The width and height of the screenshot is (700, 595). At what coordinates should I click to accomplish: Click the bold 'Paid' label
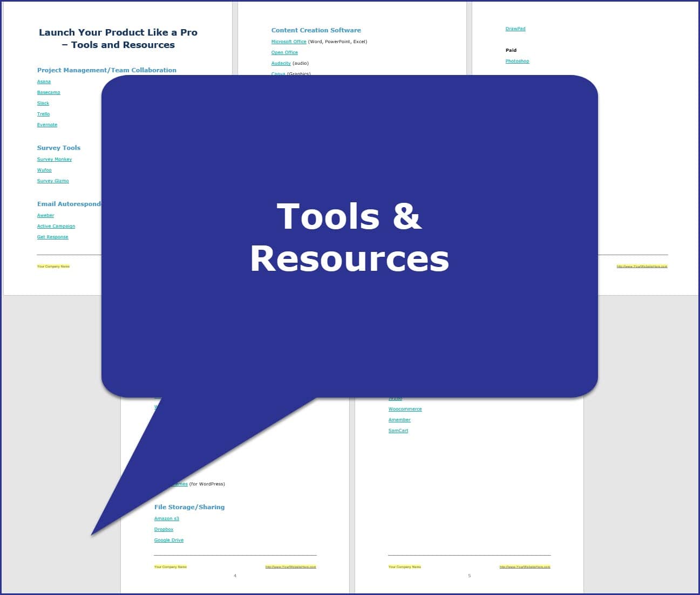[x=511, y=50]
